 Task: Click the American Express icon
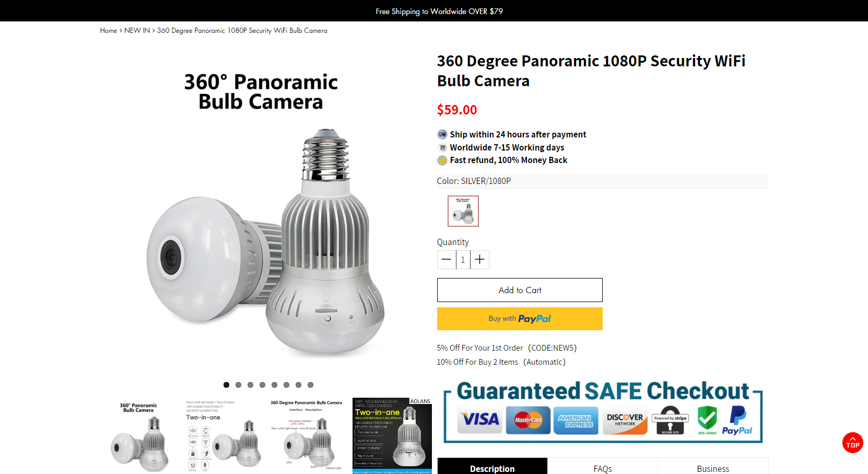[x=576, y=420]
